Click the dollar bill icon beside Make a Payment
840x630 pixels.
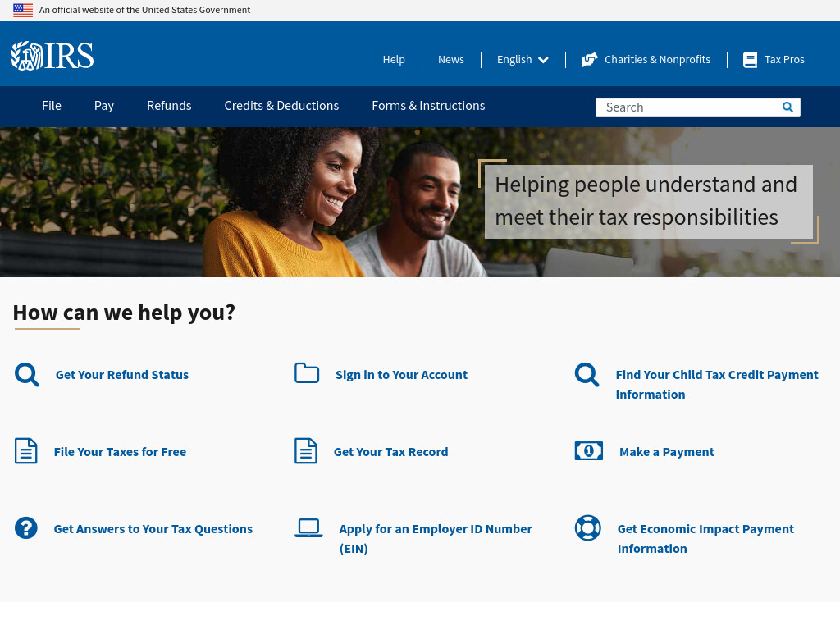pos(589,450)
